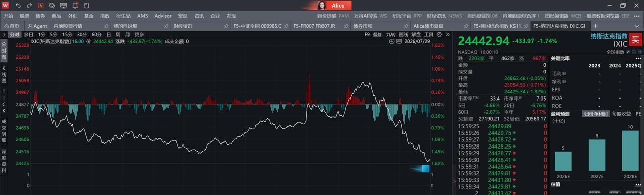
Task: Open 工具 chart tools menu
Action: point(428,35)
